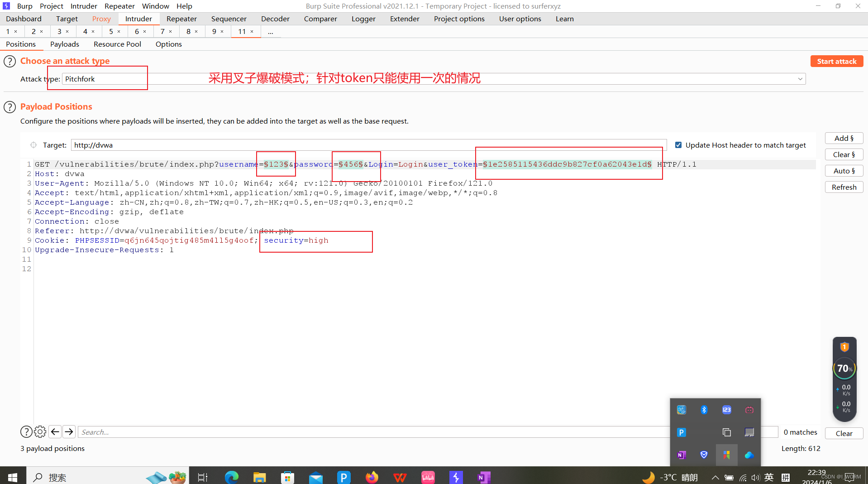The width and height of the screenshot is (868, 484).
Task: Click the Start attack button
Action: tap(837, 61)
